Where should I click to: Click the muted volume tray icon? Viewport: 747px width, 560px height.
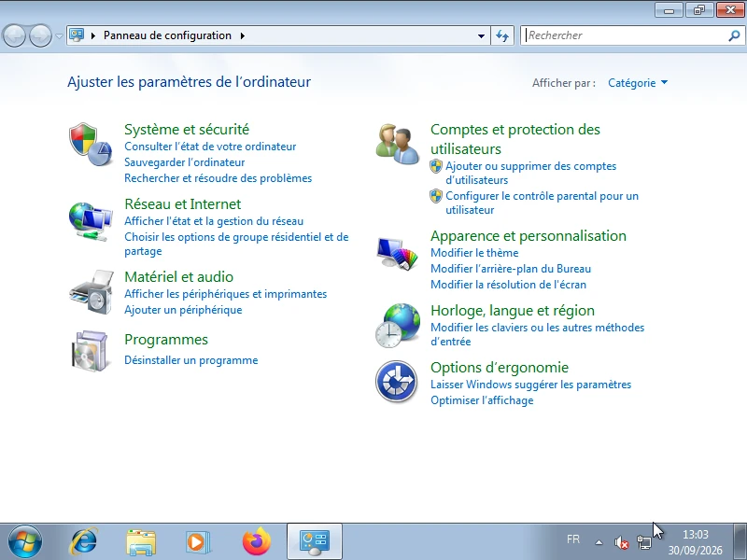coord(621,542)
